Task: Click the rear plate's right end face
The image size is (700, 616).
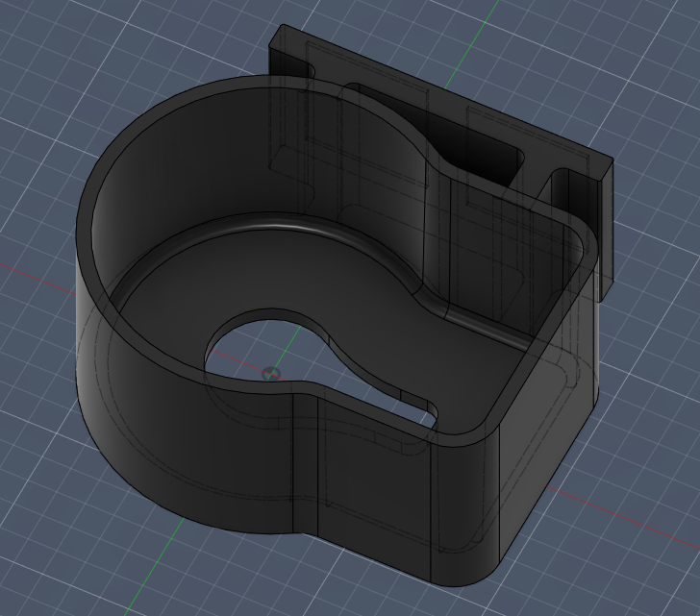Action: click(x=607, y=228)
